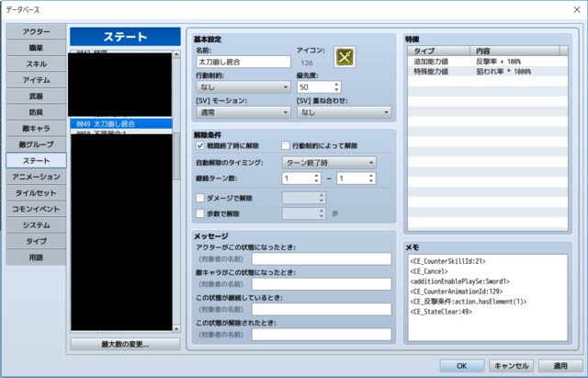Image resolution: width=588 pixels, height=378 pixels.
Task: Enable 歩数で解除 checkbox
Action: click(200, 213)
